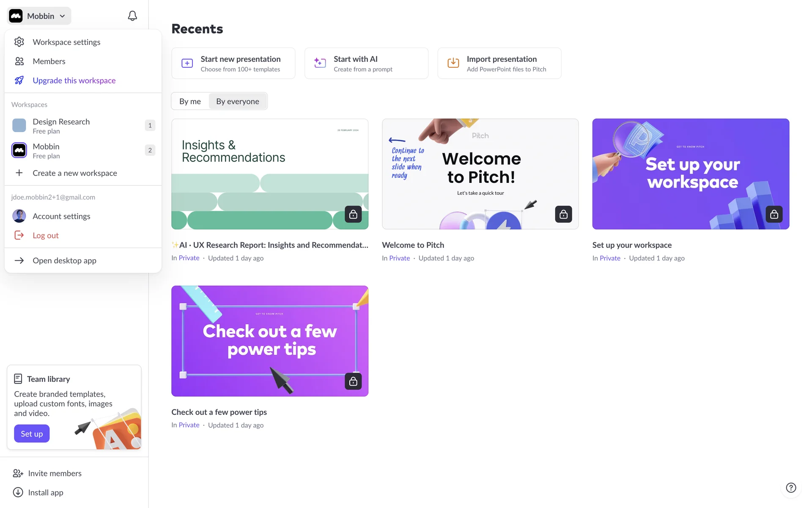Click the notifications bell icon
Viewport: 812px width, 508px height.
click(x=132, y=16)
